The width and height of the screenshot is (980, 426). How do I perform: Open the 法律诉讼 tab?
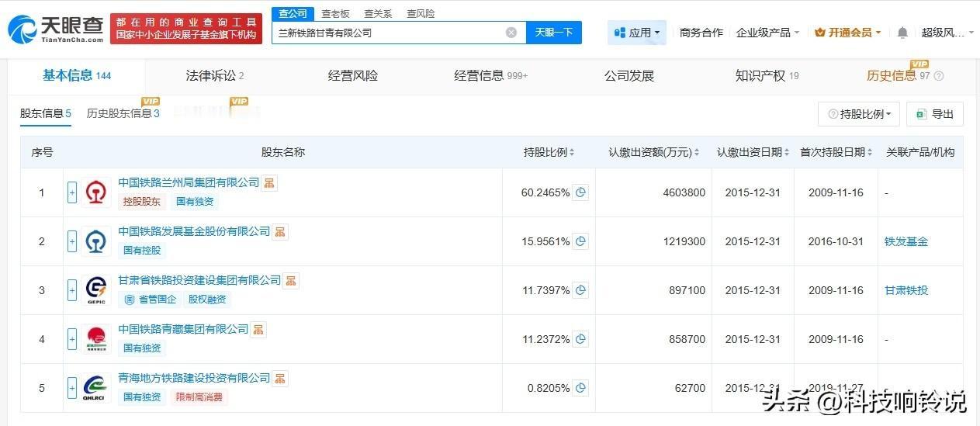point(215,75)
